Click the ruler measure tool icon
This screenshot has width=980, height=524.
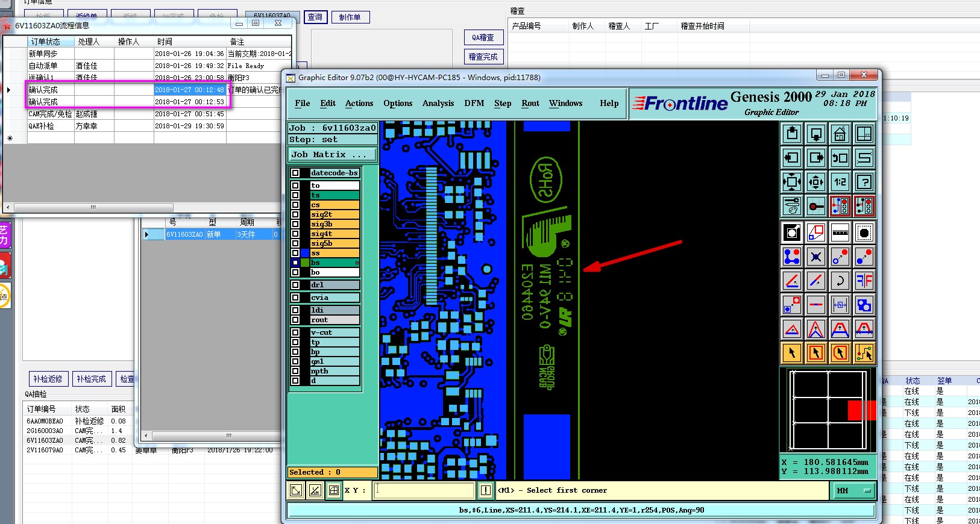[840, 232]
